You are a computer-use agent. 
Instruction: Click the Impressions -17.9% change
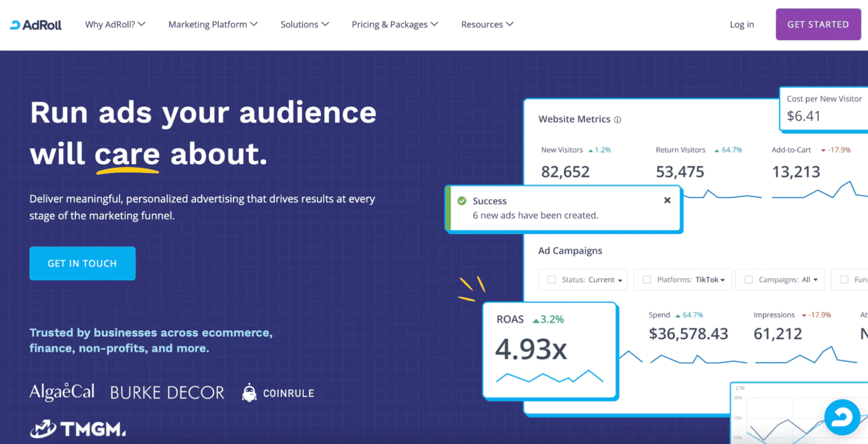click(816, 315)
